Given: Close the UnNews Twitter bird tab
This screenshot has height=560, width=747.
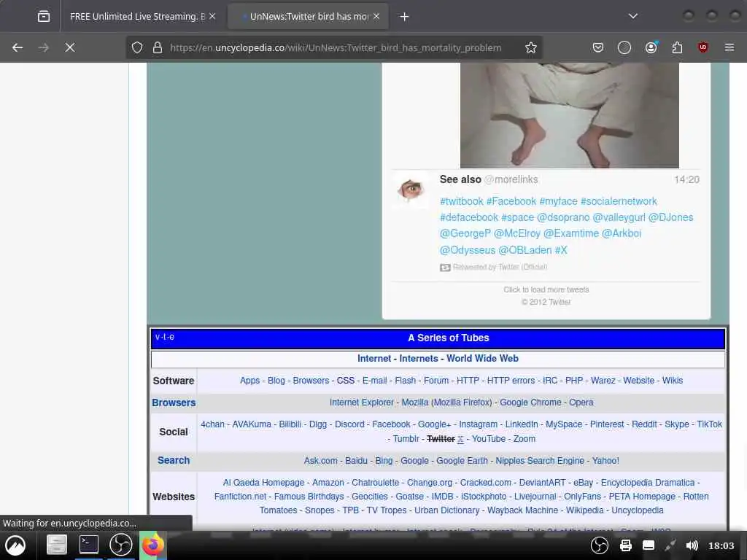Looking at the screenshot, I should [x=376, y=16].
